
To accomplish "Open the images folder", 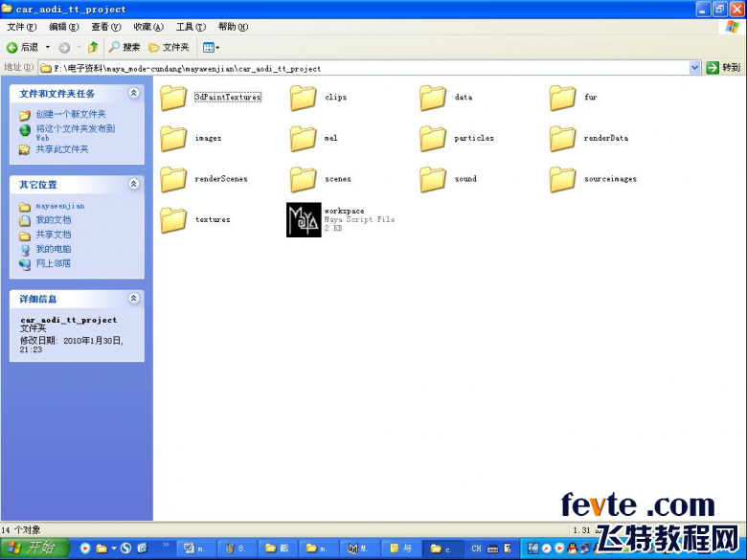I will 191,139.
